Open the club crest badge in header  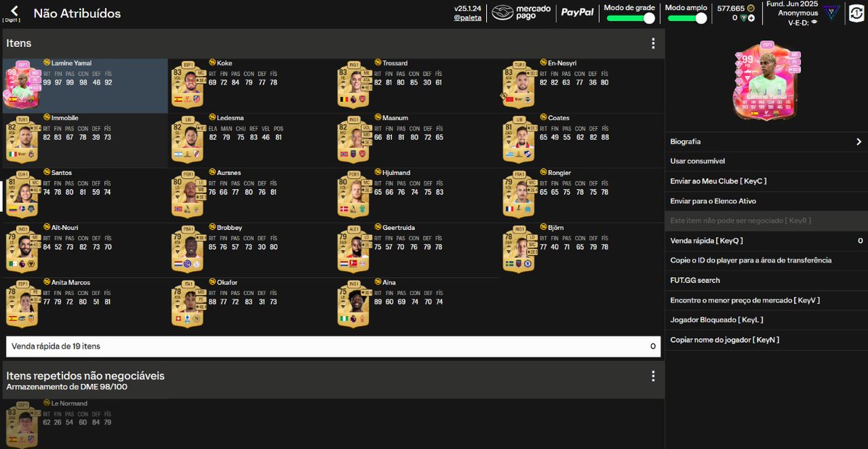(832, 12)
